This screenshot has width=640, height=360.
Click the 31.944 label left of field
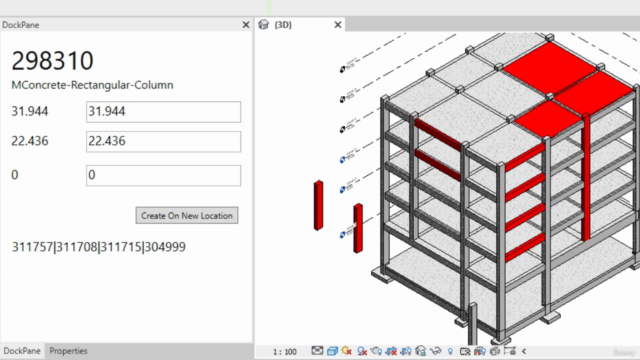(x=30, y=111)
